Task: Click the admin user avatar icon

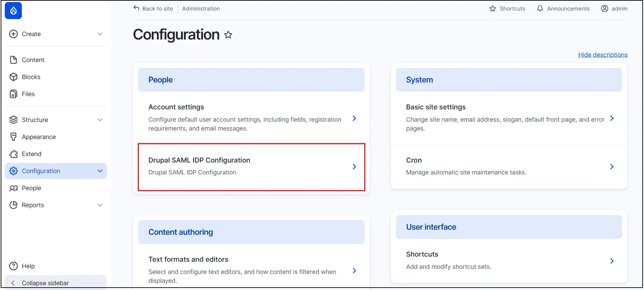Action: click(x=604, y=9)
